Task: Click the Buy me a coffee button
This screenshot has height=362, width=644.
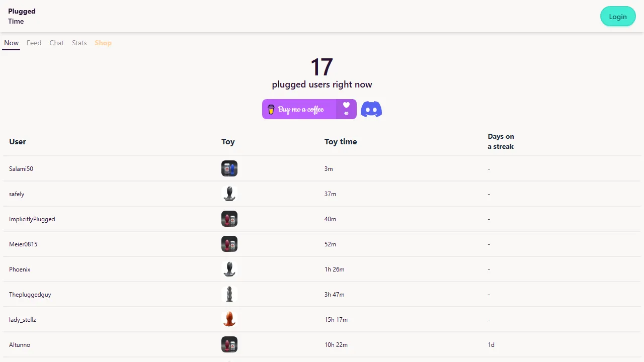Action: coord(301,109)
